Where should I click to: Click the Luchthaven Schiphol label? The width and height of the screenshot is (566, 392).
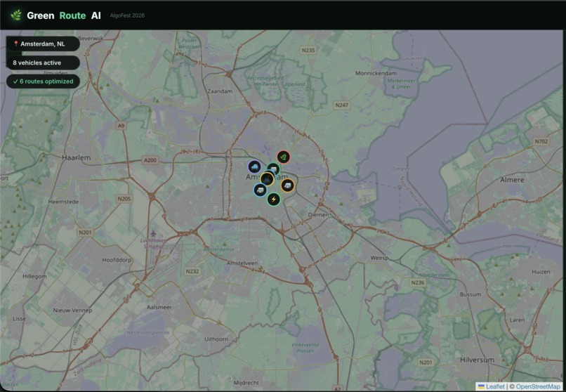[x=153, y=243]
